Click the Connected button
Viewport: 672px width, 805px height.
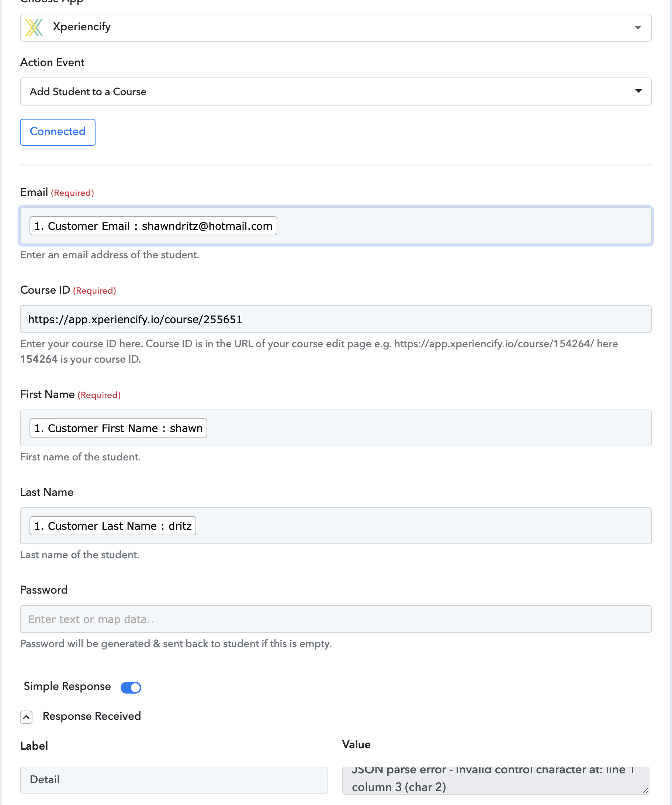point(58,132)
